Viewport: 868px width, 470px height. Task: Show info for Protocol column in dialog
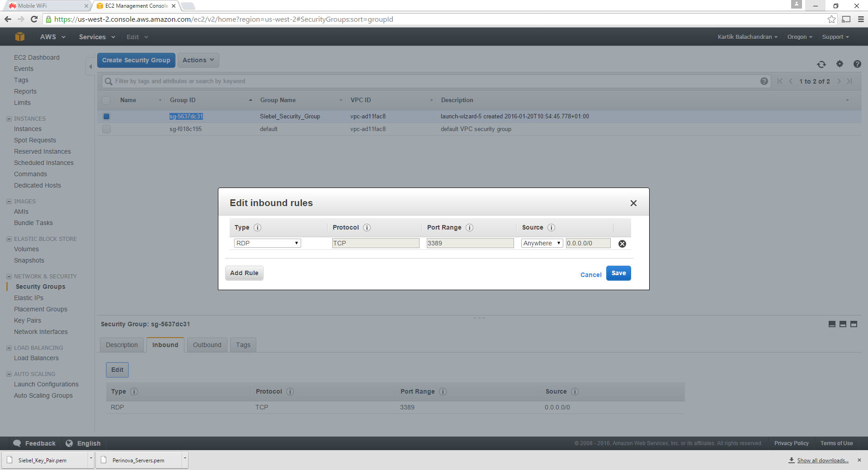click(x=367, y=227)
